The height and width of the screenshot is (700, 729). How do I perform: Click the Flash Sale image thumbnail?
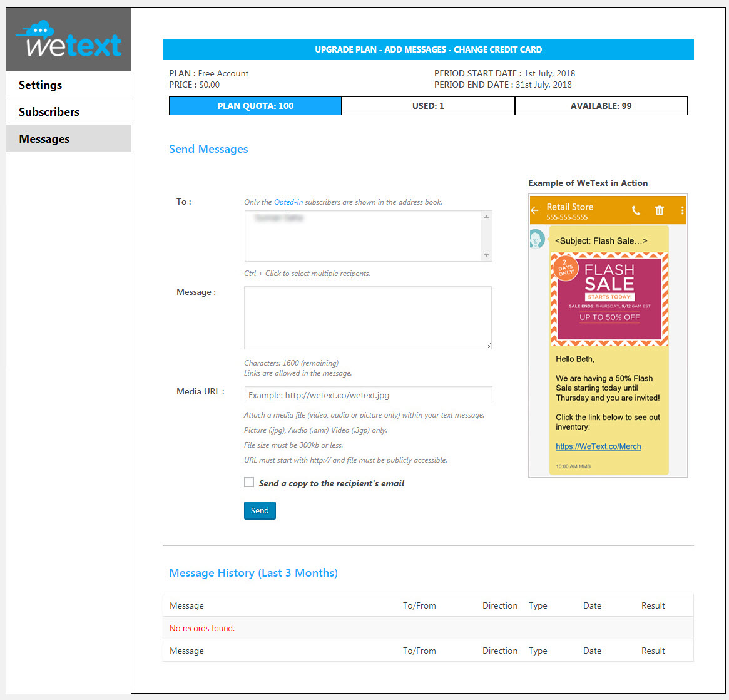609,299
